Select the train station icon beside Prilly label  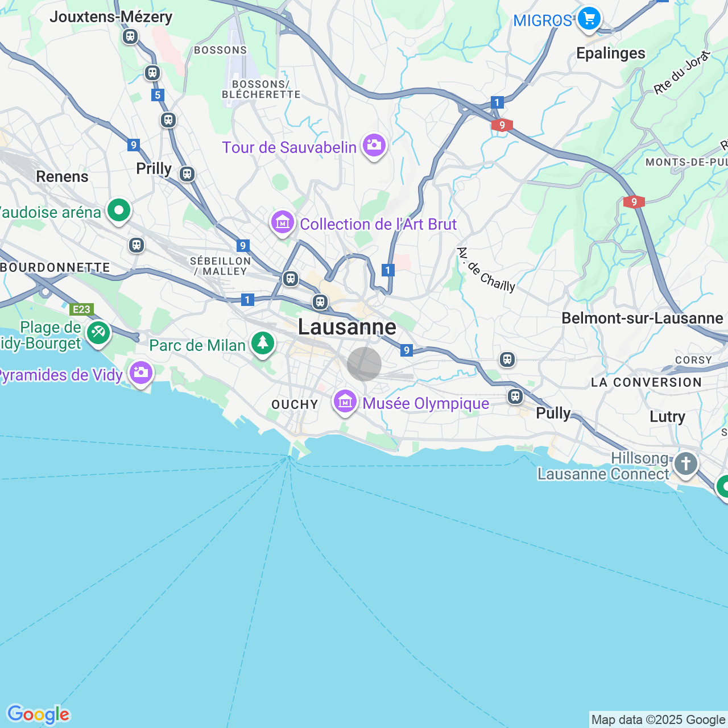pos(187,174)
